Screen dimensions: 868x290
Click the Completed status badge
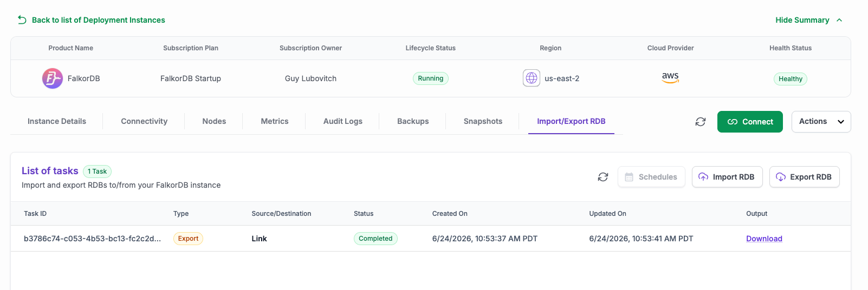pos(375,239)
